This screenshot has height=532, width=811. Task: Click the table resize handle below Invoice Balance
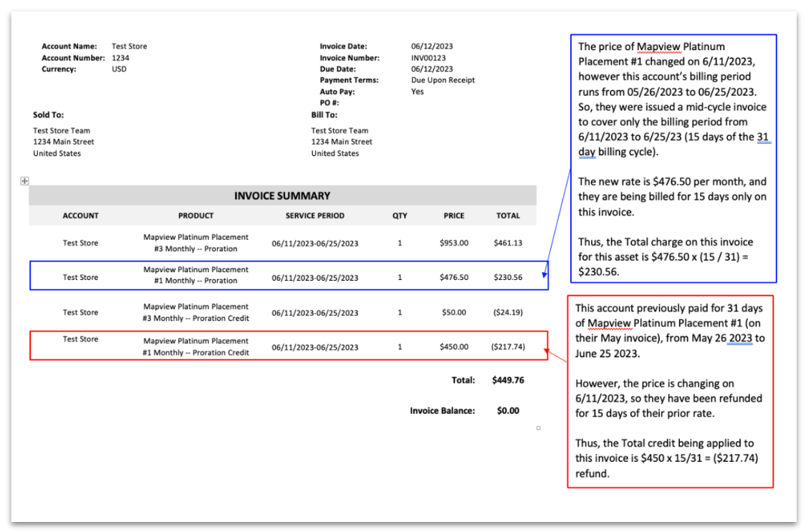pyautogui.click(x=539, y=428)
